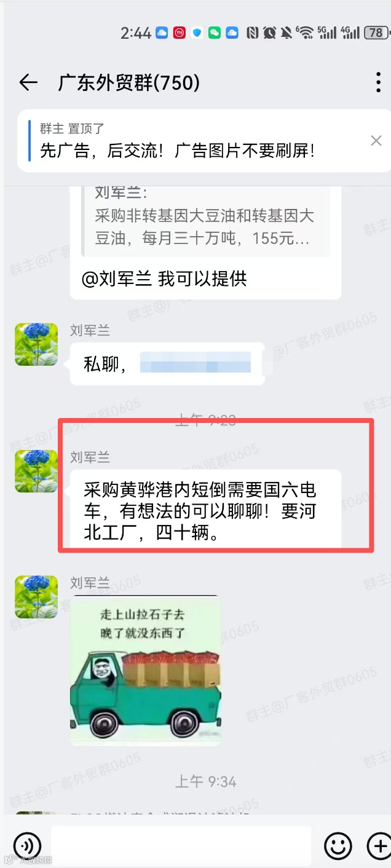Tap the battery indicator in status bar
The image size is (391, 868).
pyautogui.click(x=376, y=33)
